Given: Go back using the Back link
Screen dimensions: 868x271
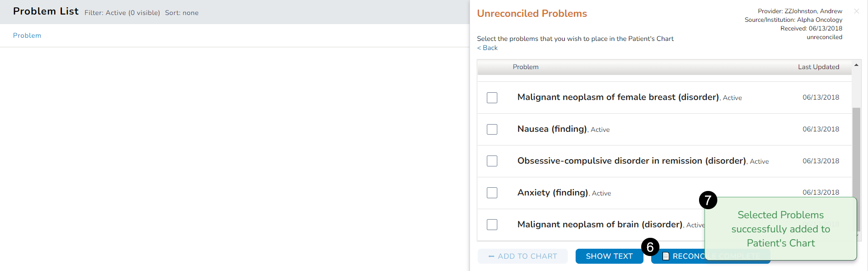Looking at the screenshot, I should [x=487, y=48].
